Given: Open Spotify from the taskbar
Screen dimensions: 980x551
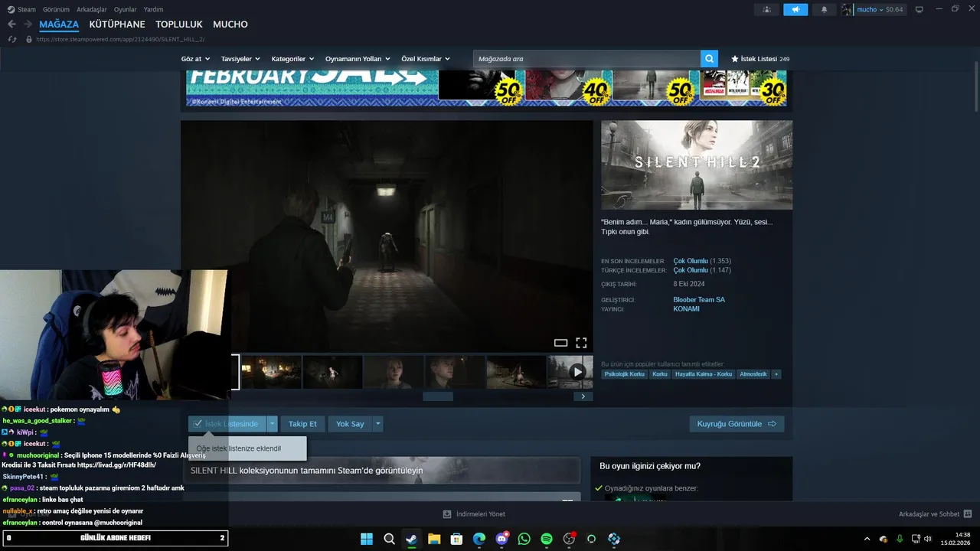Looking at the screenshot, I should coord(547,539).
